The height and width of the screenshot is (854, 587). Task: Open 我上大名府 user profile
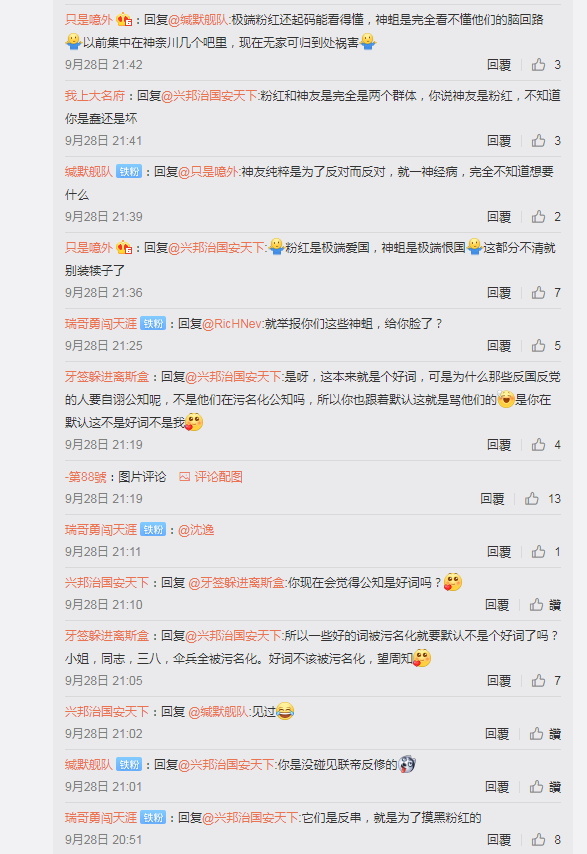coord(95,95)
